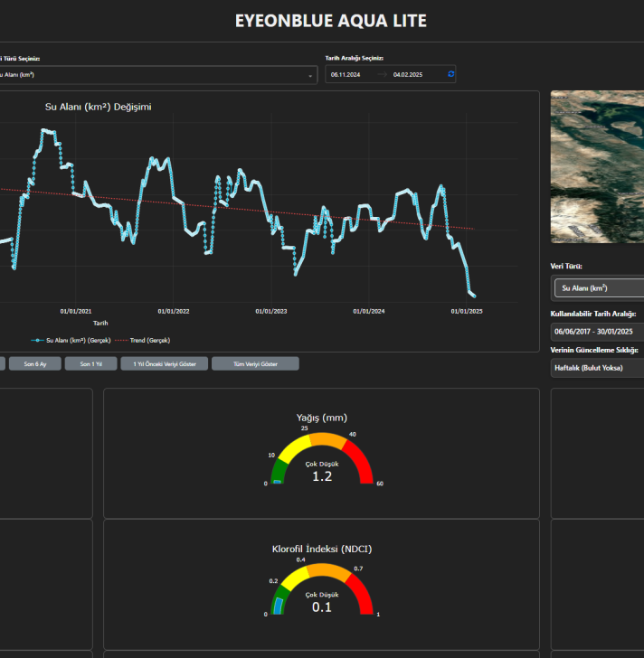Open the satellite image of the lake
Screen dimensions: 644x658
[597, 166]
